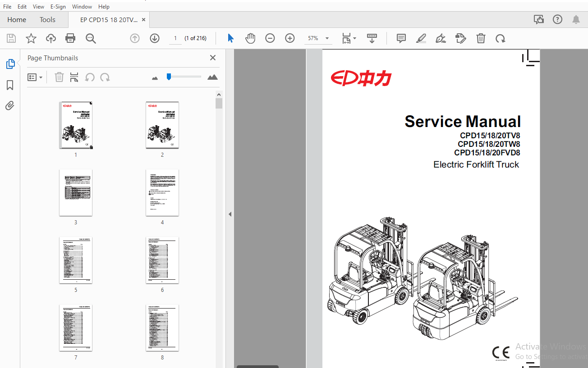
Task: Upload the file with the cloud icon
Action: click(51, 39)
